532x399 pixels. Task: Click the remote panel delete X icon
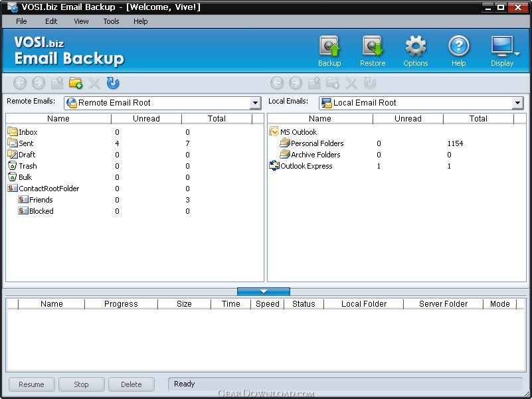(94, 83)
